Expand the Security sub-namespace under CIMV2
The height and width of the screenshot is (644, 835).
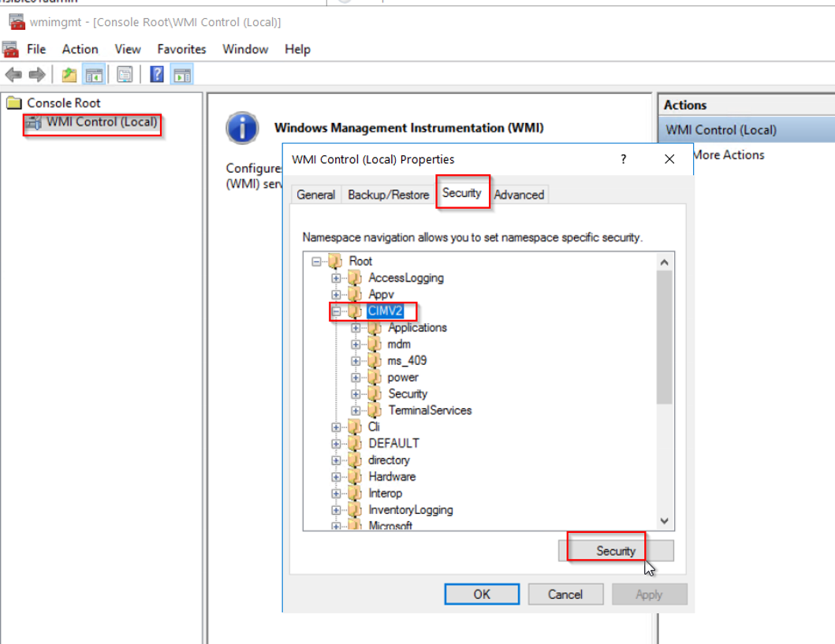(355, 394)
